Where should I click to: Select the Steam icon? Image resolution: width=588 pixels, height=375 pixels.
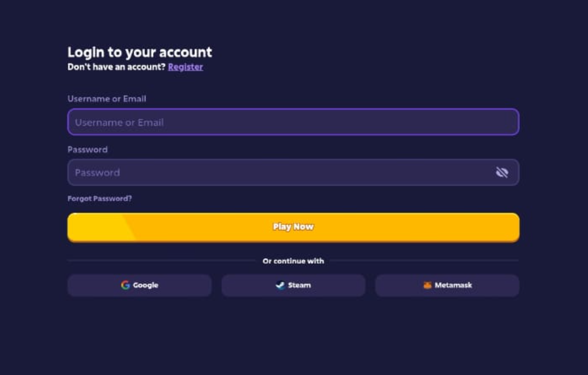279,285
